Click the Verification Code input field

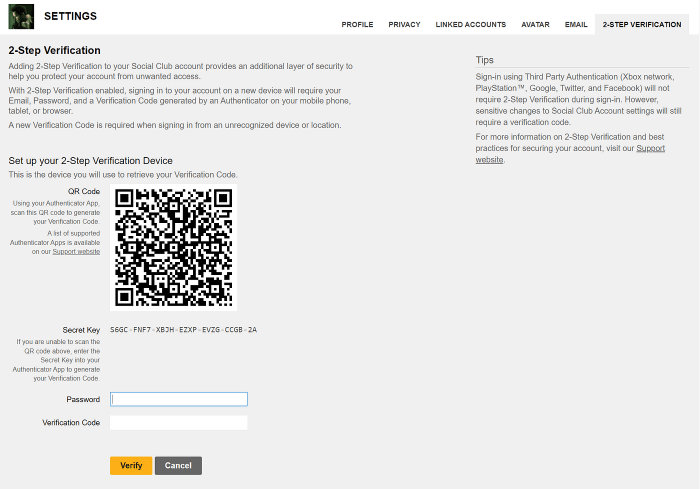coord(179,422)
